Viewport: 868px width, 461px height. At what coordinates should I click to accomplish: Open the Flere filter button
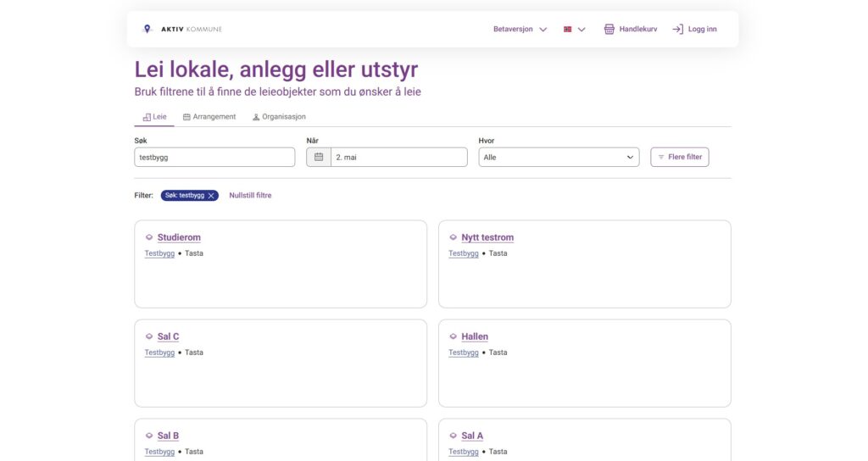coord(679,157)
